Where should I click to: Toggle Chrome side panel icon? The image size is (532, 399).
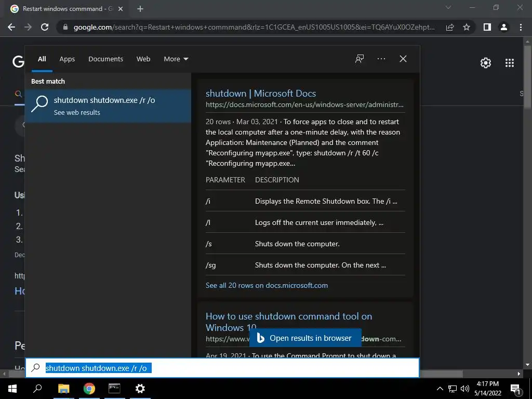point(487,27)
